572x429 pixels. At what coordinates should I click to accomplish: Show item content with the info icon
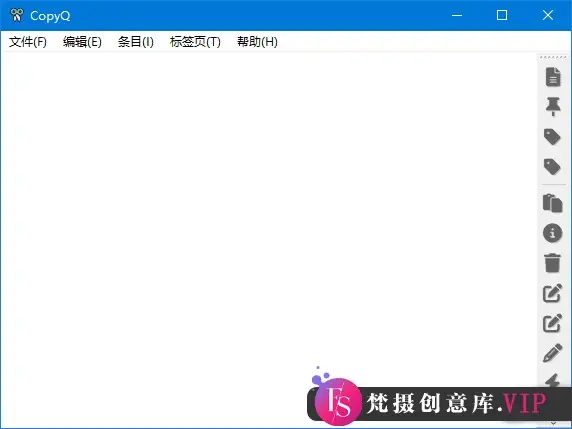coord(552,233)
